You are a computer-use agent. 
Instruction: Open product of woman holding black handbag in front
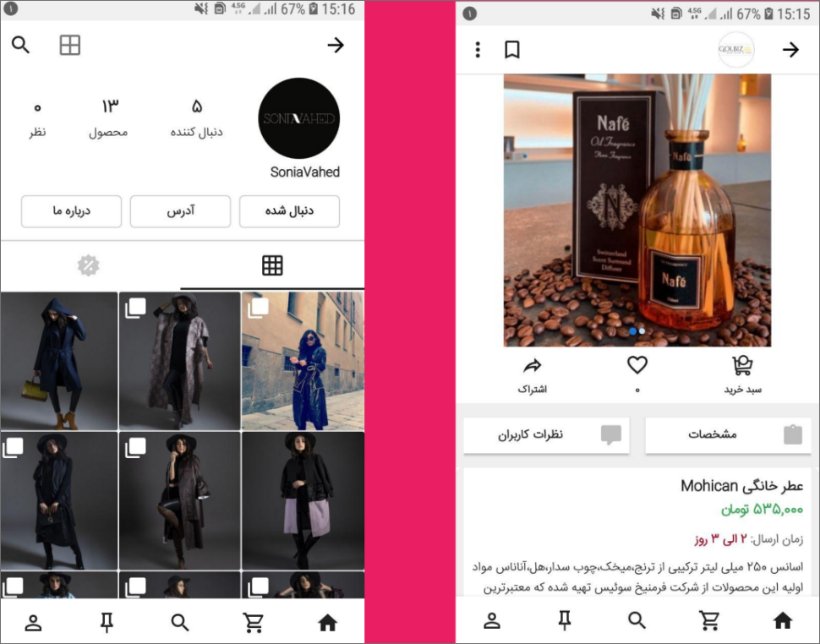coord(59,500)
